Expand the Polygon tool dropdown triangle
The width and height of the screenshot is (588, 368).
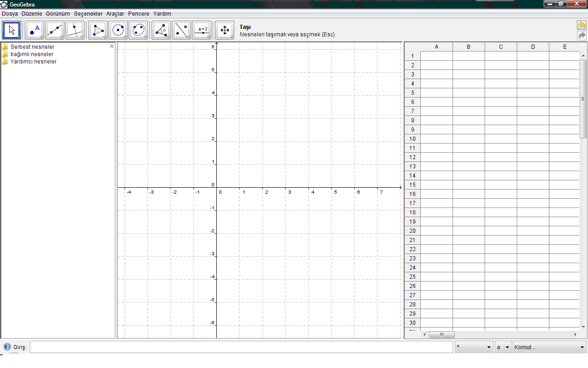[x=105, y=37]
